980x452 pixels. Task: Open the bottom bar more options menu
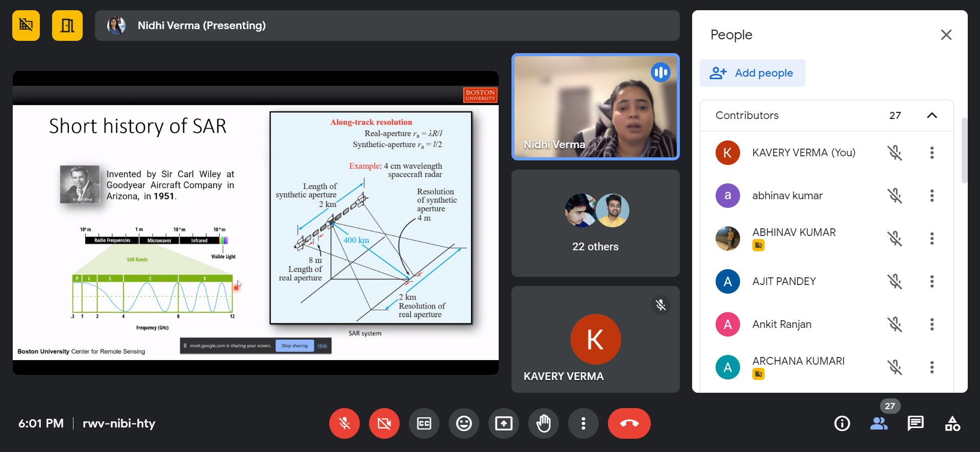(x=583, y=423)
